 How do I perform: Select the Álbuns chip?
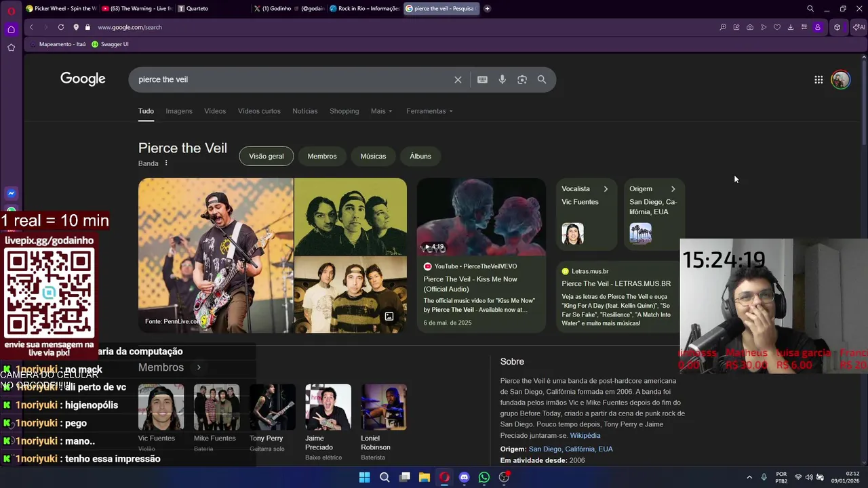pos(420,156)
